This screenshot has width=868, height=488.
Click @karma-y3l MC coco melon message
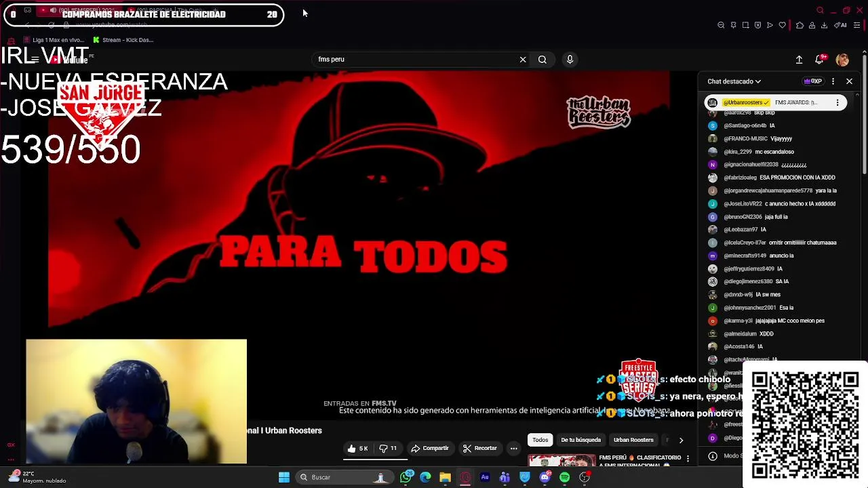tap(766, 321)
